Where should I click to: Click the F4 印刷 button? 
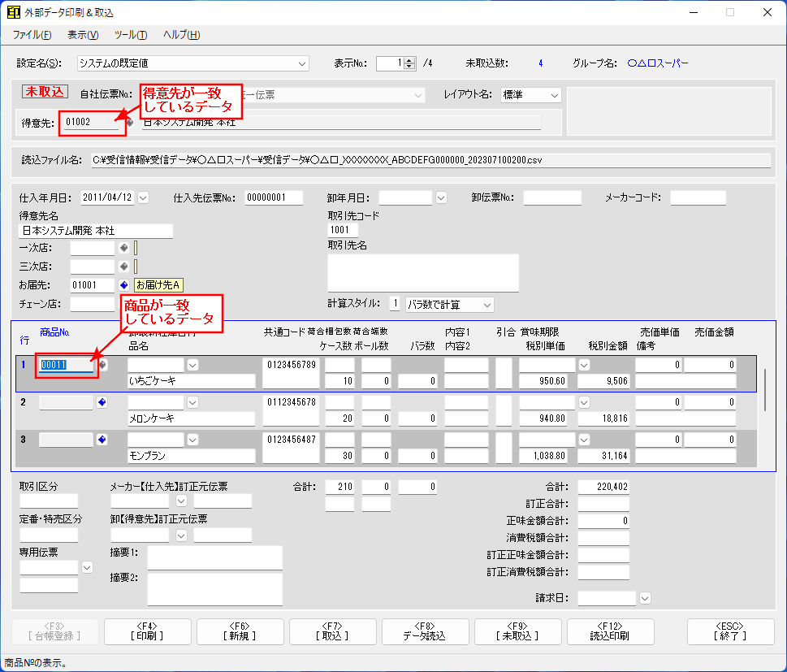point(148,631)
